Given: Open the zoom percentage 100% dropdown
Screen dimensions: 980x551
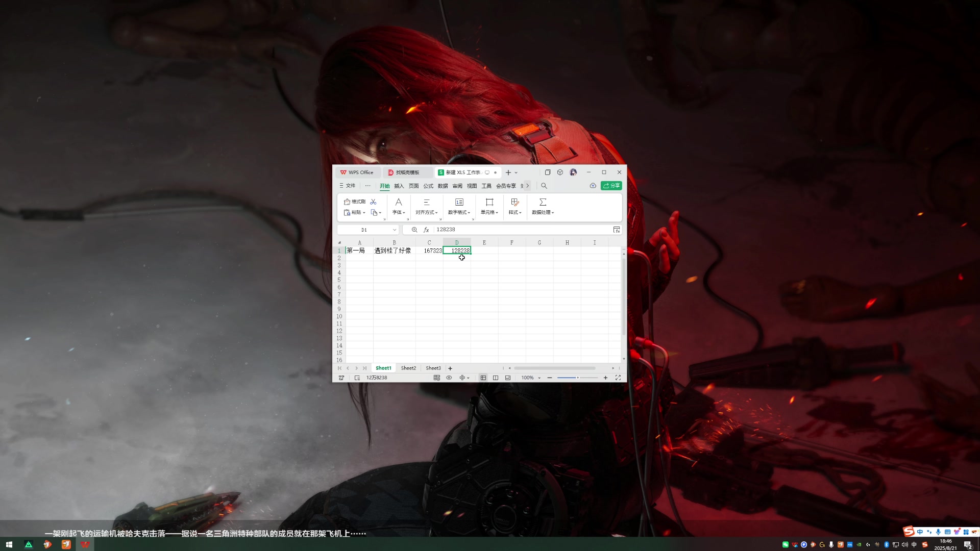Looking at the screenshot, I should pyautogui.click(x=540, y=378).
